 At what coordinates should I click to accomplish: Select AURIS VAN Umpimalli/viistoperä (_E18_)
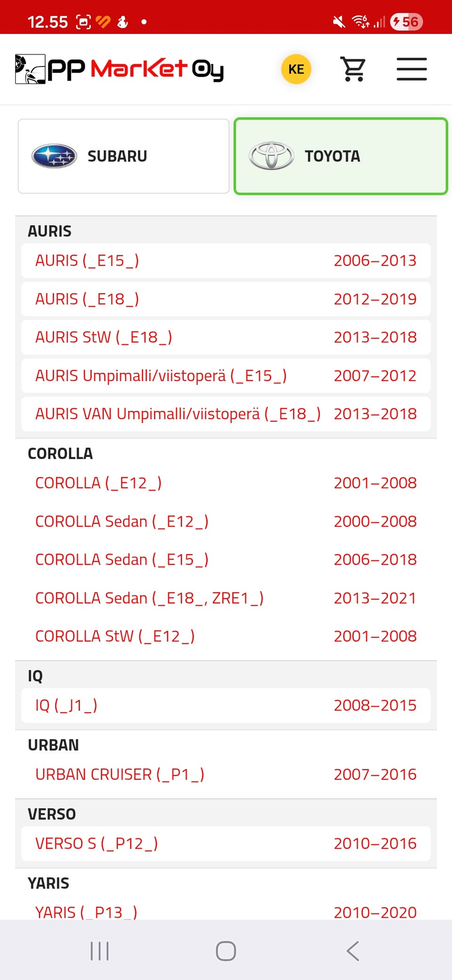tap(226, 414)
